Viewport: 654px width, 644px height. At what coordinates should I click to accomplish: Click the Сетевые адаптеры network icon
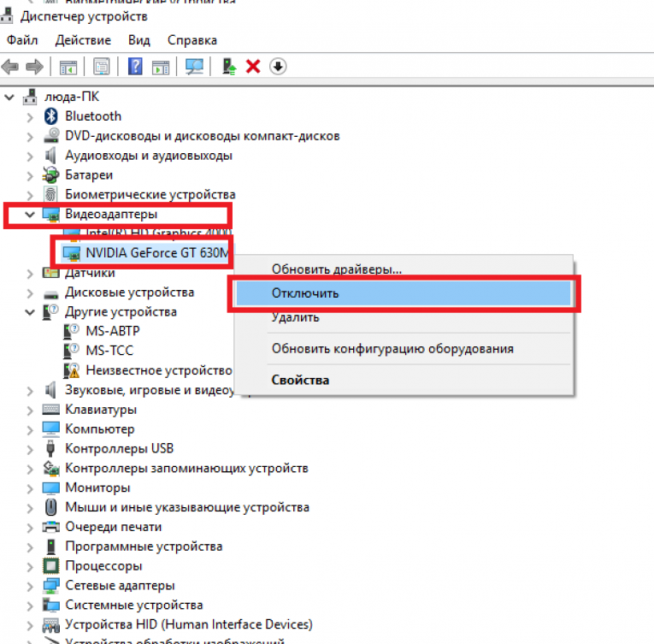[51, 585]
